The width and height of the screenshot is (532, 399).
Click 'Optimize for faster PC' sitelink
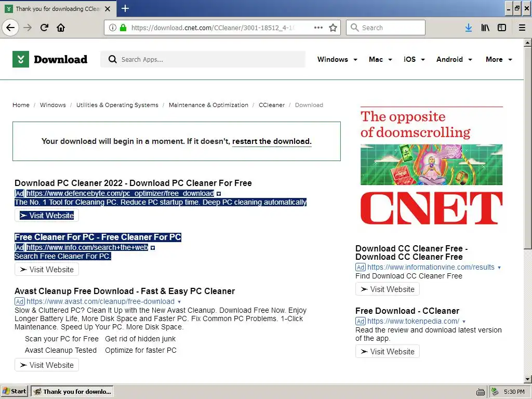tap(141, 350)
